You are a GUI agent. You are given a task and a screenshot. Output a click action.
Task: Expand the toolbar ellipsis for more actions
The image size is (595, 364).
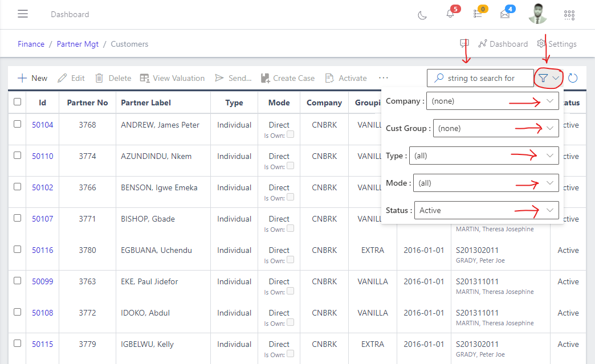pyautogui.click(x=383, y=77)
